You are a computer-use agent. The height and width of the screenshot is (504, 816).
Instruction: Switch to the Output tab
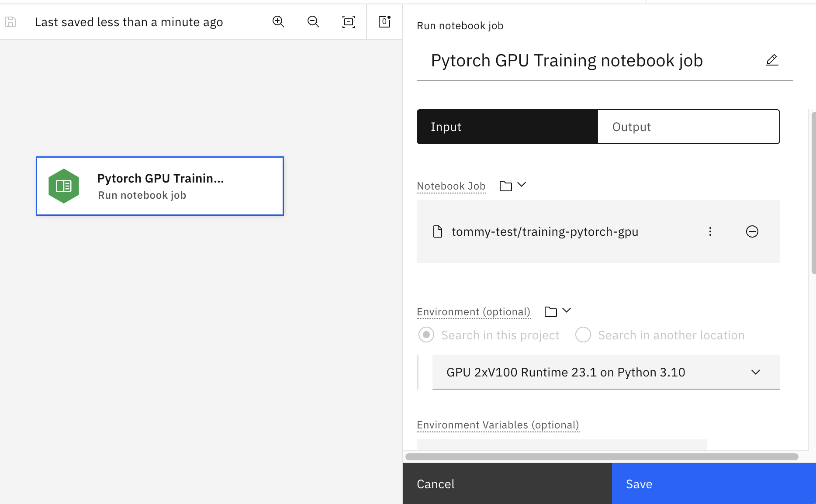point(688,127)
